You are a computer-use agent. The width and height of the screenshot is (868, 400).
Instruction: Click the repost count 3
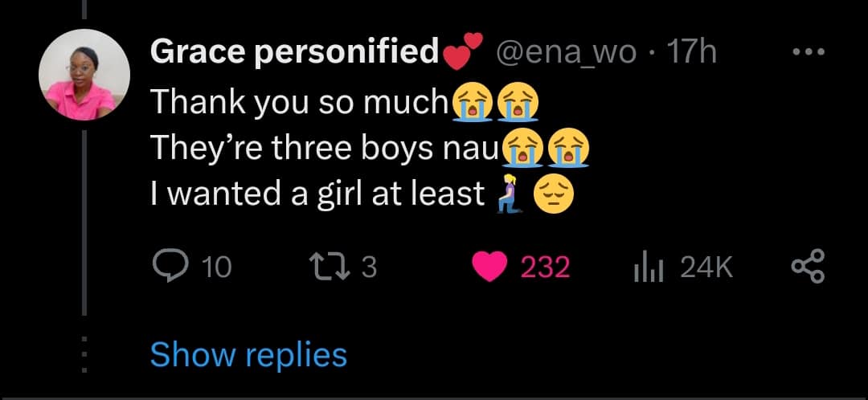pos(369,267)
